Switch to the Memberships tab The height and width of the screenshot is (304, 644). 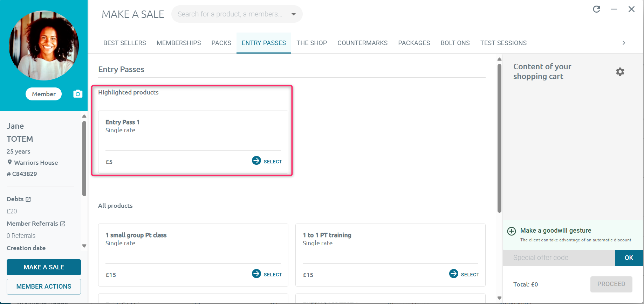coord(179,43)
